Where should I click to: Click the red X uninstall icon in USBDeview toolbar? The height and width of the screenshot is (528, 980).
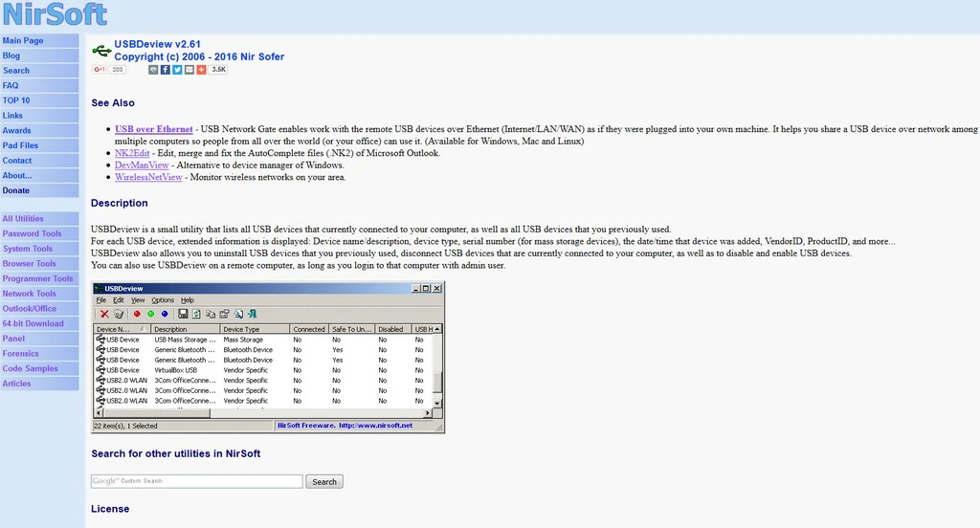point(104,314)
